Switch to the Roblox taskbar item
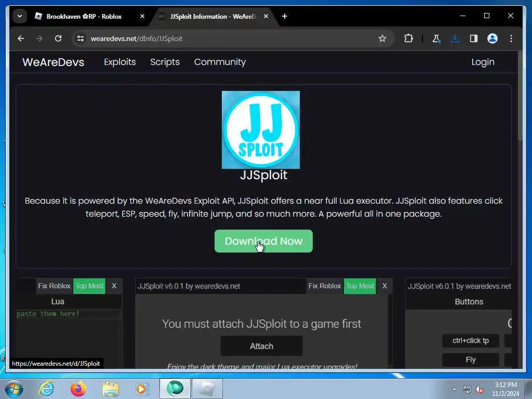The height and width of the screenshot is (399, 532). click(207, 389)
